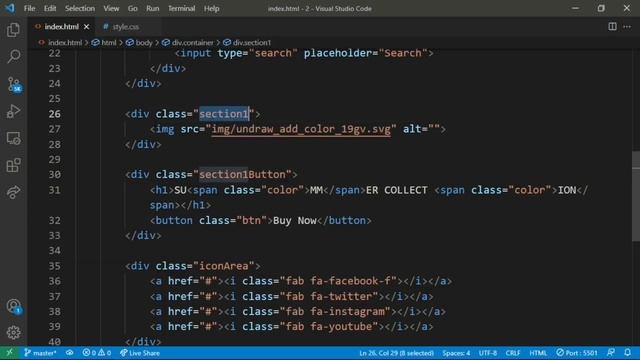Image resolution: width=640 pixels, height=360 pixels.
Task: Click line number 31 in the gutter
Action: [54, 190]
